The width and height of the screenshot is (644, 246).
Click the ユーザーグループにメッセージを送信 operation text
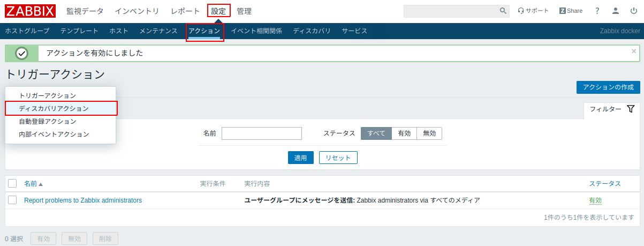pos(300,200)
